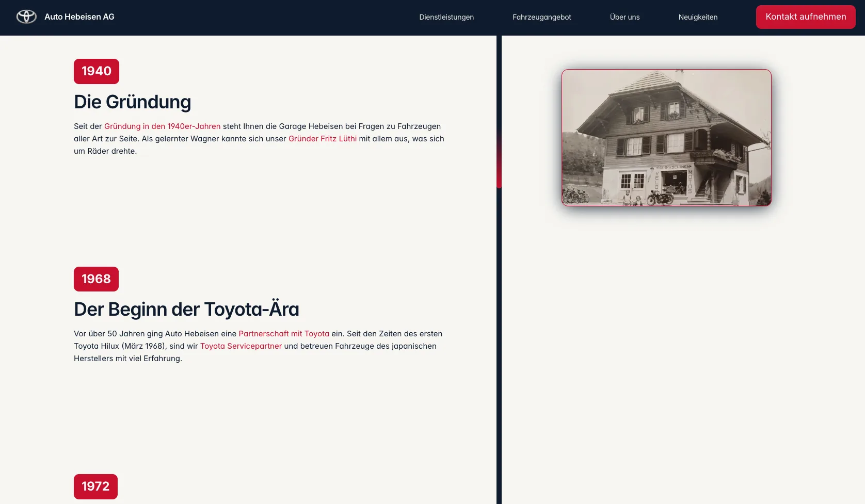
Task: Open the historic garage house photo
Action: point(666,138)
